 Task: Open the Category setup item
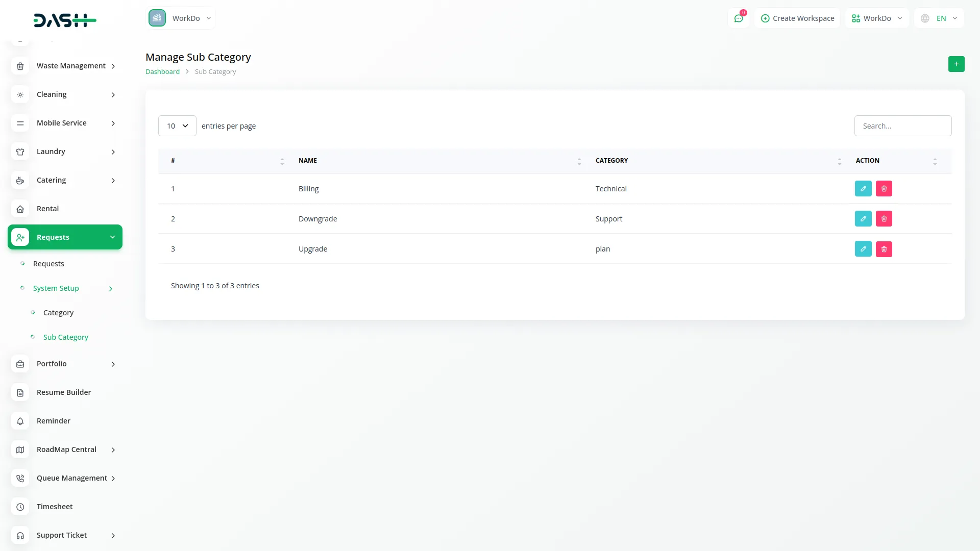pos(58,313)
